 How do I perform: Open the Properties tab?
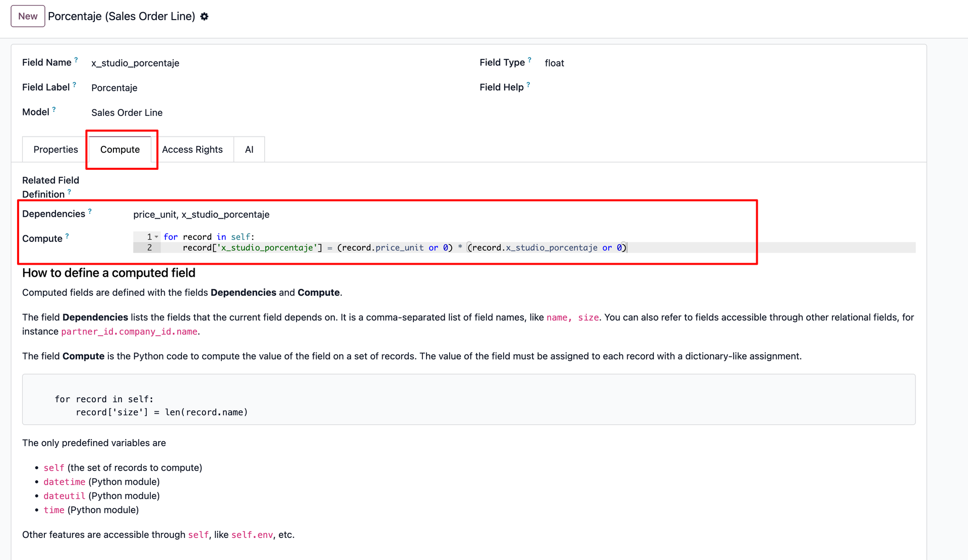pos(55,150)
